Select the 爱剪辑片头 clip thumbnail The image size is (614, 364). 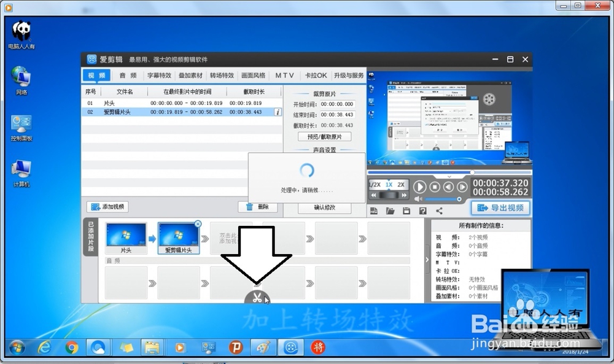click(179, 238)
